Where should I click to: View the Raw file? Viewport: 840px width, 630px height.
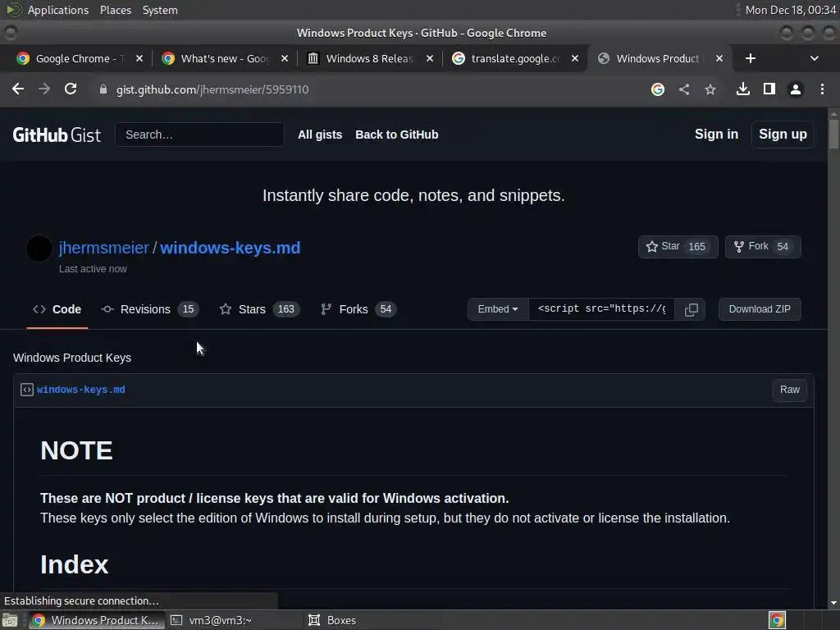(x=790, y=390)
